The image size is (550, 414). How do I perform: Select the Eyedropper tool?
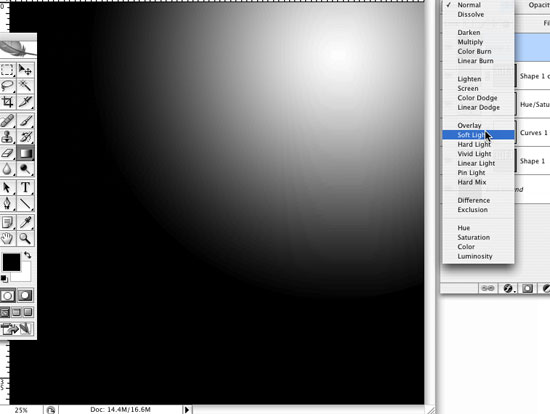tap(25, 222)
